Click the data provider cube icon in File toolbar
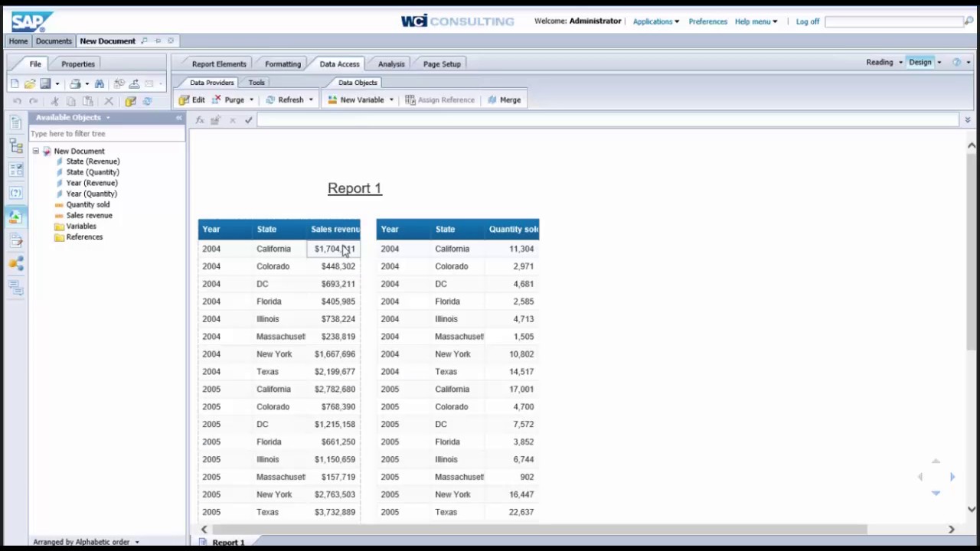The image size is (980, 551). (131, 101)
